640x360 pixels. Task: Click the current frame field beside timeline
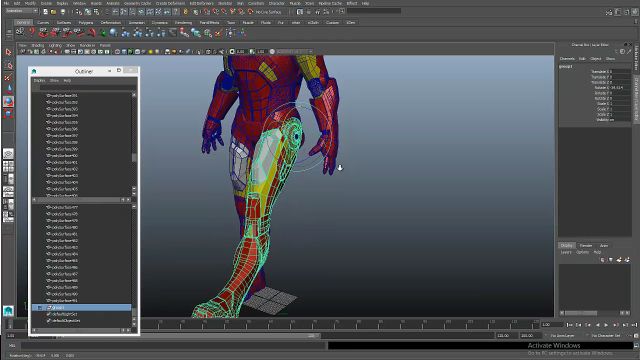(x=551, y=325)
